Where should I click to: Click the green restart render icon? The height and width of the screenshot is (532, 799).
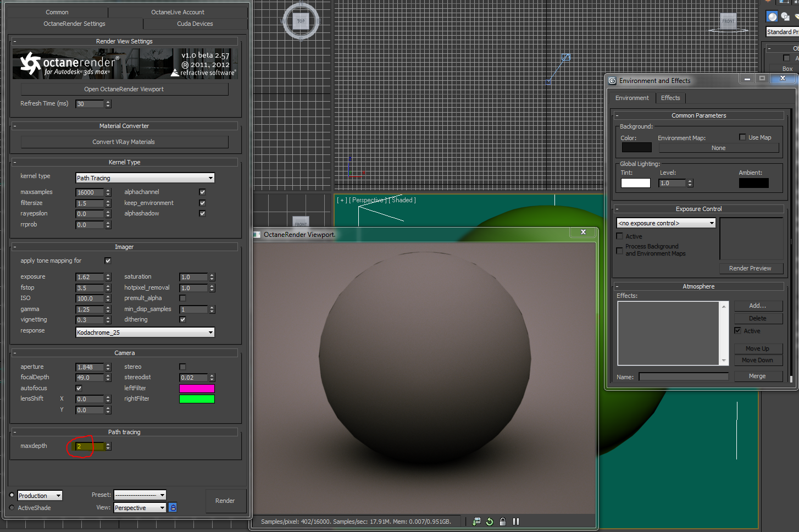490,522
